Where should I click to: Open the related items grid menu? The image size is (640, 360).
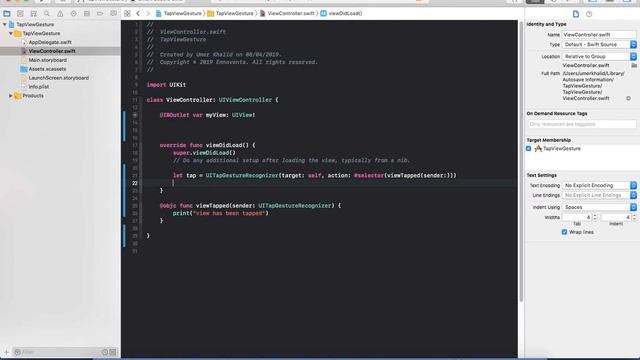(x=127, y=13)
